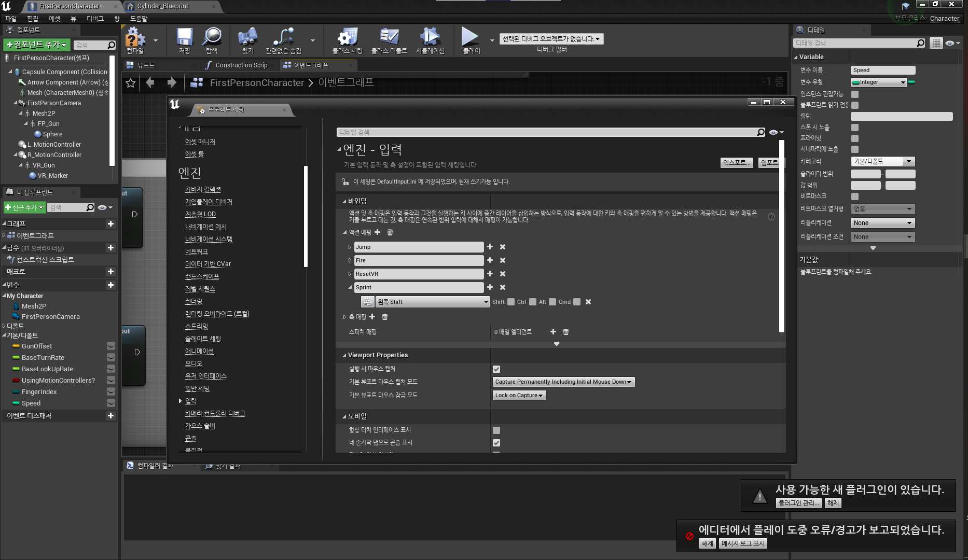Open the 편집 menu

pyautogui.click(x=33, y=19)
